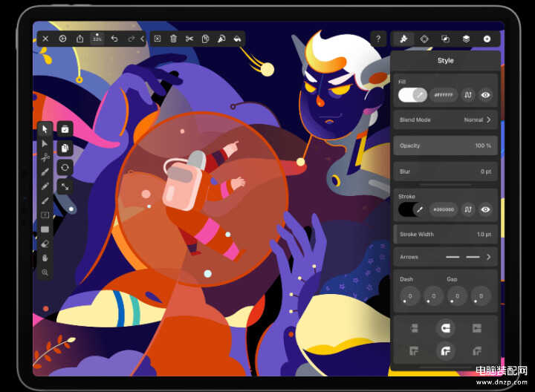Tap the first Gap value dial
Screen dimensions: 535x392
456,296
